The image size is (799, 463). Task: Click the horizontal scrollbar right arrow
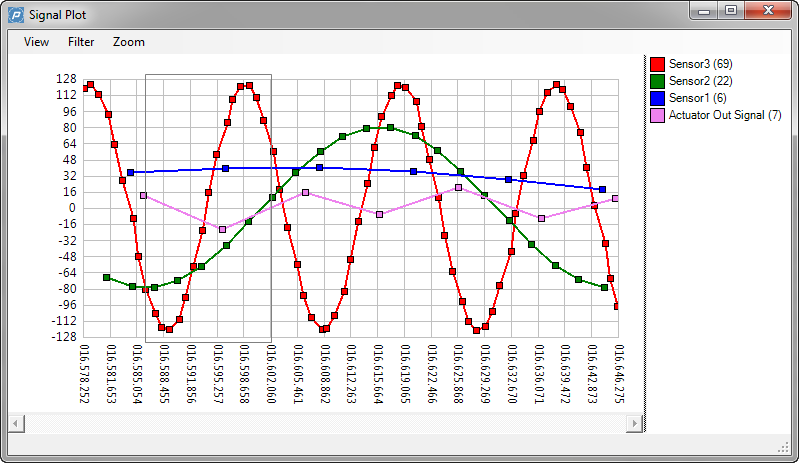click(x=633, y=424)
